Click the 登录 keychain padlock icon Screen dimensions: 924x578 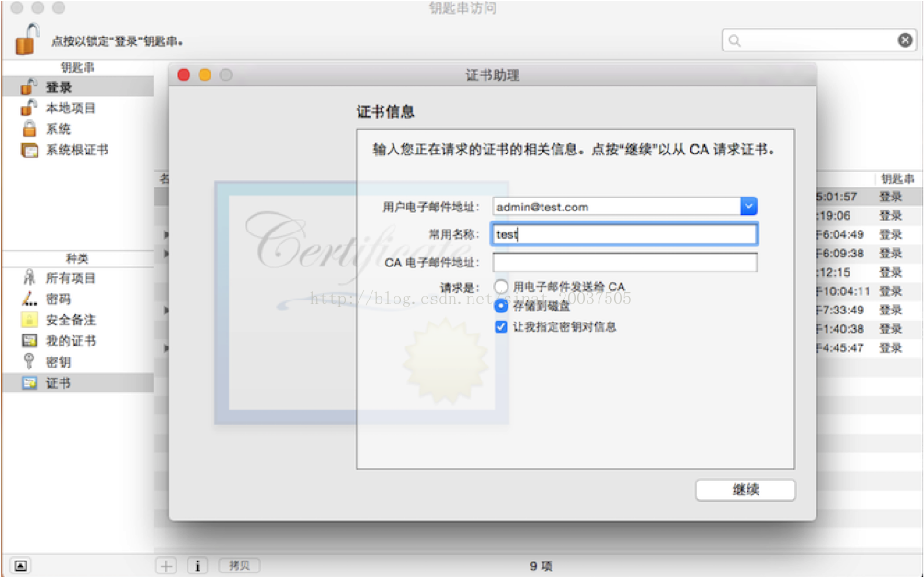tap(29, 86)
